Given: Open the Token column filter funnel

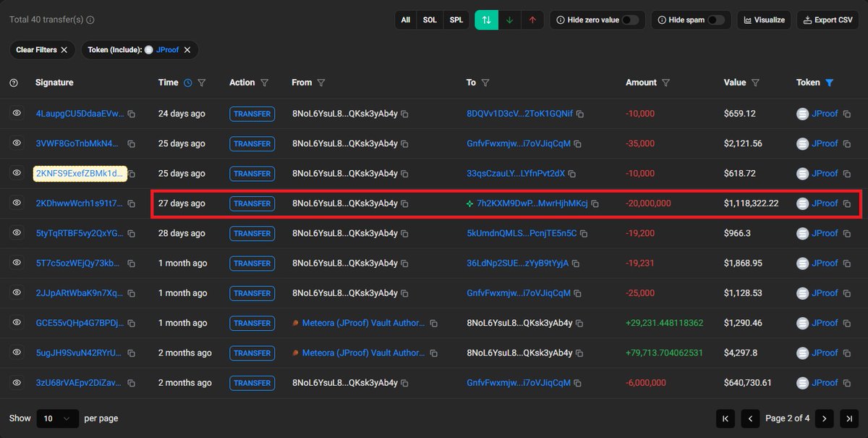Looking at the screenshot, I should point(830,83).
